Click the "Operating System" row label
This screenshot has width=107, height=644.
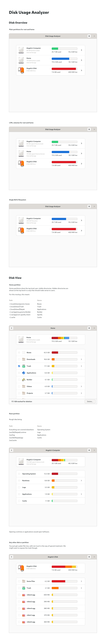(x=29, y=474)
